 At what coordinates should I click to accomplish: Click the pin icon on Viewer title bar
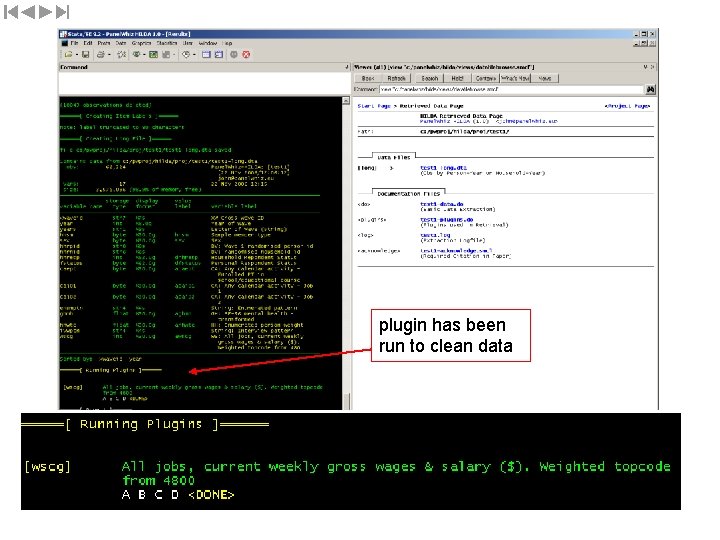pos(646,67)
